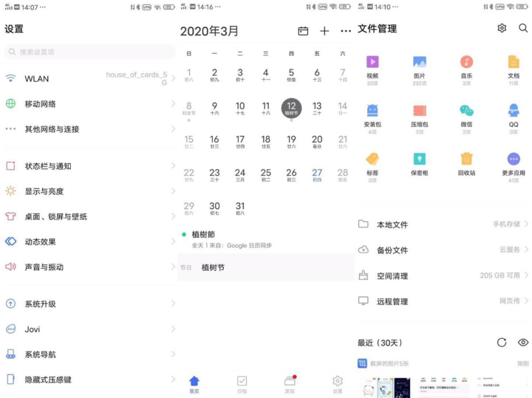Open the 压缩包 archives category

coord(420,111)
